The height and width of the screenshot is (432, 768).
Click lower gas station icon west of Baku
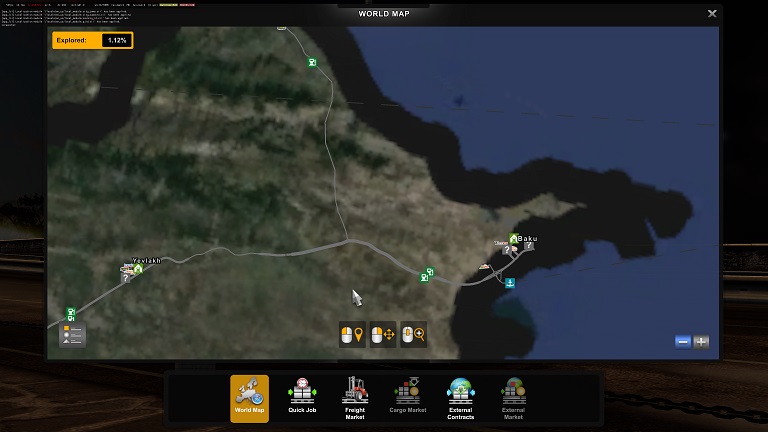point(425,278)
